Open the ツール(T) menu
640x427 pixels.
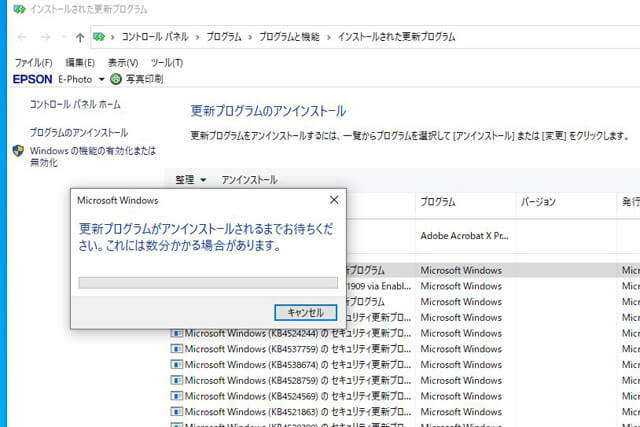click(167, 63)
